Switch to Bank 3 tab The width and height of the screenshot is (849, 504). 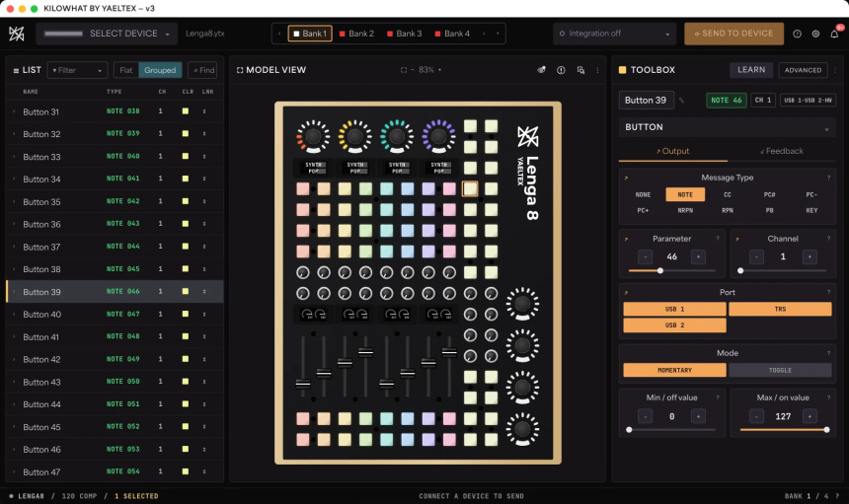point(404,34)
